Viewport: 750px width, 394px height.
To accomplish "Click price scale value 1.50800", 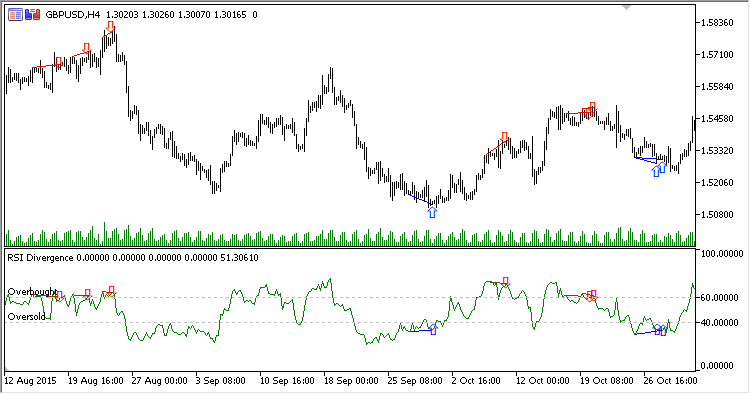I will [x=717, y=214].
